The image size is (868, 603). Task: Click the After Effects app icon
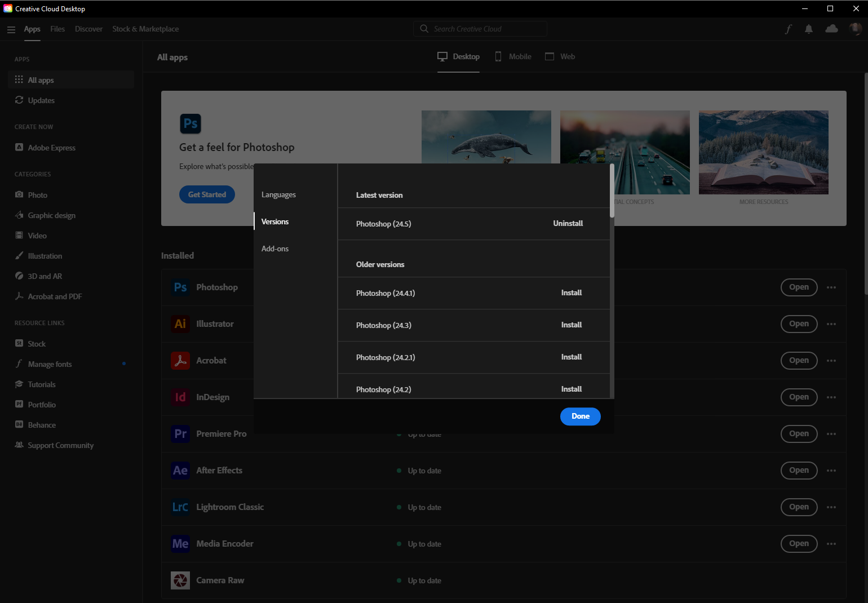click(180, 470)
